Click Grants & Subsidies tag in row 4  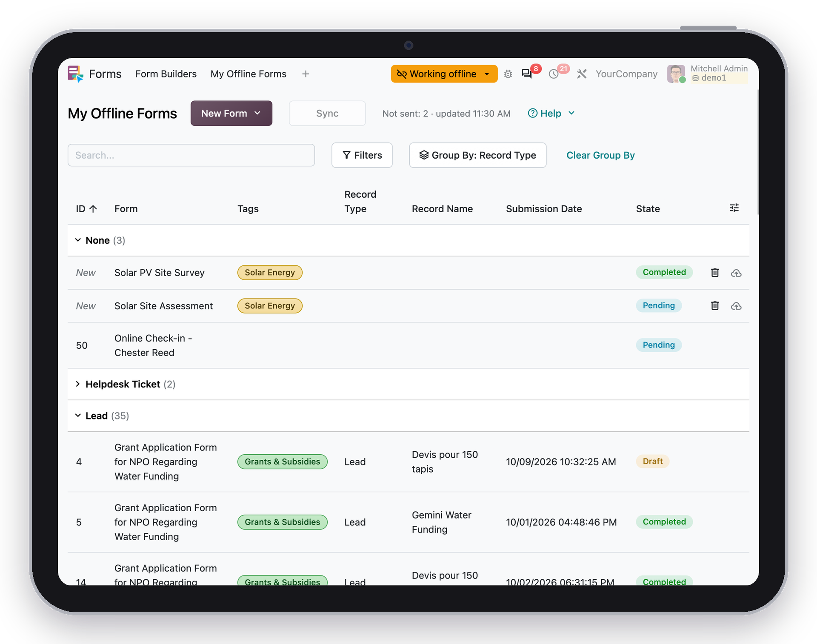point(282,462)
